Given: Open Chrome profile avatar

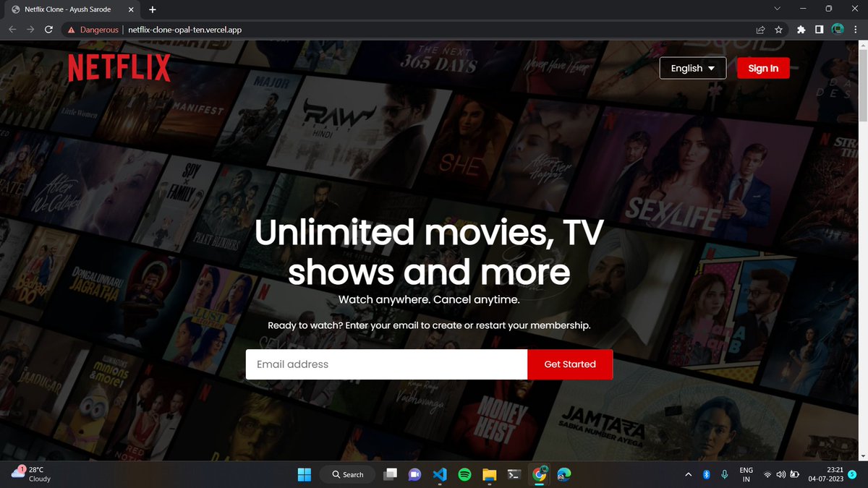Looking at the screenshot, I should click(838, 30).
